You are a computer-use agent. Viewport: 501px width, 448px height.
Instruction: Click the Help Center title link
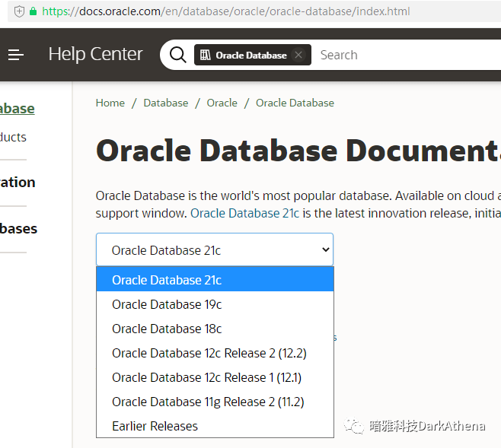pyautogui.click(x=95, y=54)
